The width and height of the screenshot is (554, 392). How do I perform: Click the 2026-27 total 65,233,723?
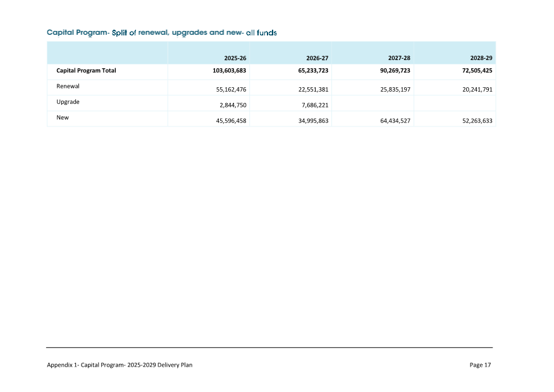(x=313, y=71)
